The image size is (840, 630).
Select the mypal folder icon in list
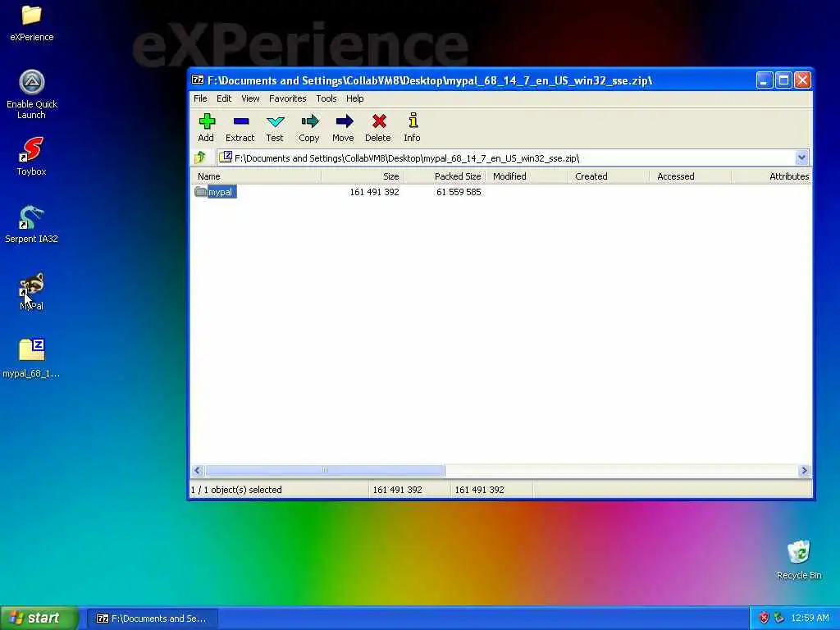pyautogui.click(x=200, y=192)
